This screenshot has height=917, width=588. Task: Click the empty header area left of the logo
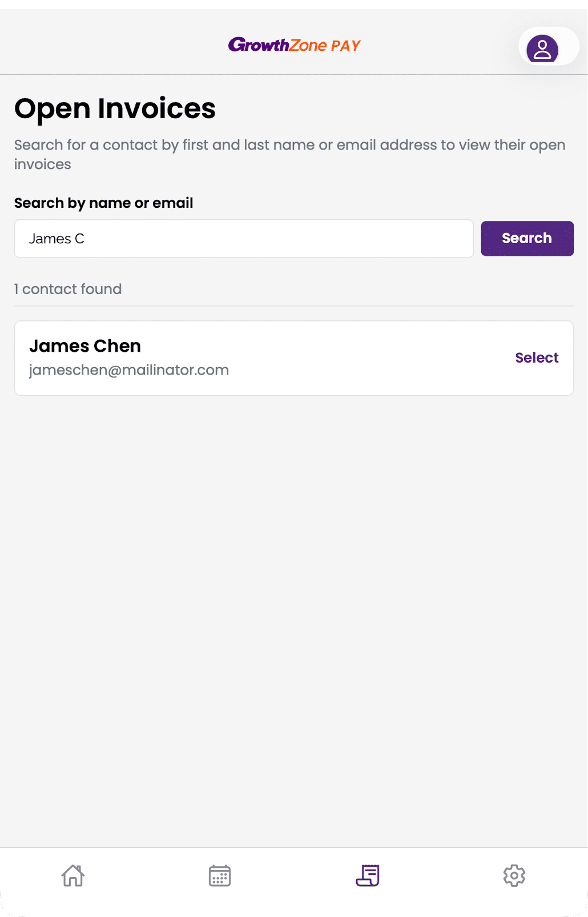click(114, 46)
